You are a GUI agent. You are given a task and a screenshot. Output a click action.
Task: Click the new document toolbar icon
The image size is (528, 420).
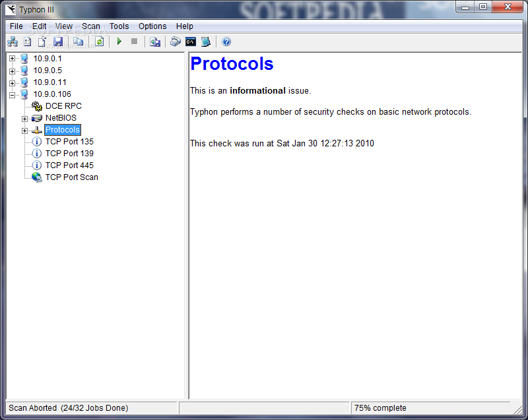(x=42, y=42)
